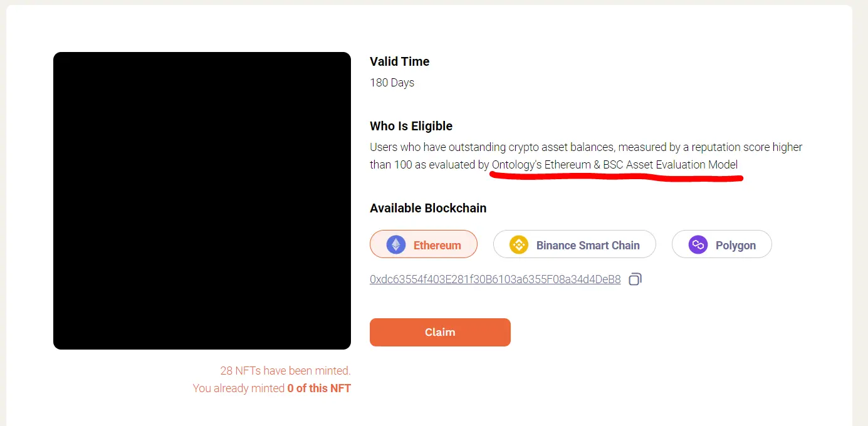Image resolution: width=868 pixels, height=426 pixels.
Task: Click the red underline beneath Ontology's link
Action: tap(616, 177)
